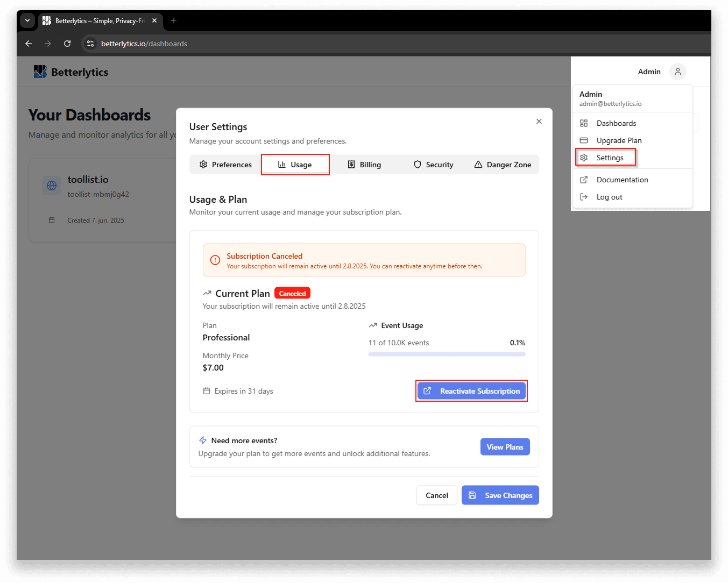Click the Security shield icon
This screenshot has height=583, width=728.
click(x=418, y=165)
